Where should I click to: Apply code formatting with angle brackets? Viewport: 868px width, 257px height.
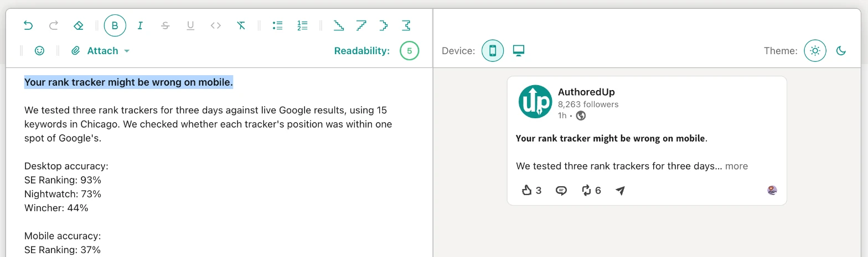216,25
